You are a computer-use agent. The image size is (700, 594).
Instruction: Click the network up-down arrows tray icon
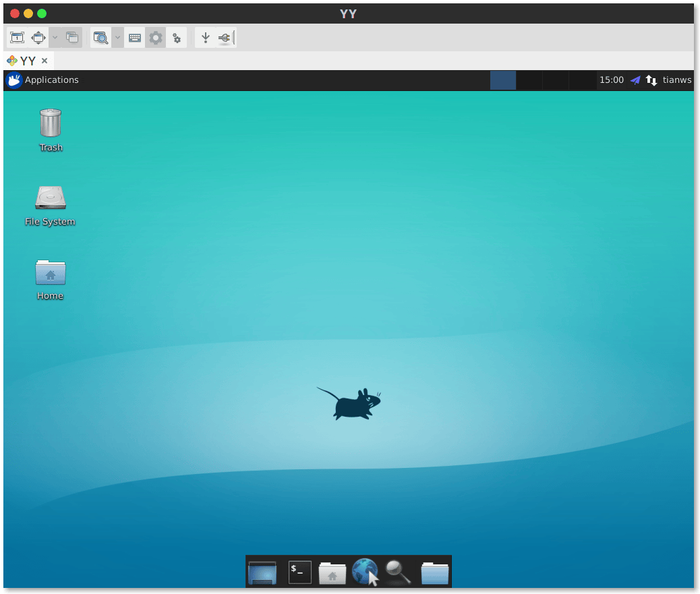pos(651,80)
